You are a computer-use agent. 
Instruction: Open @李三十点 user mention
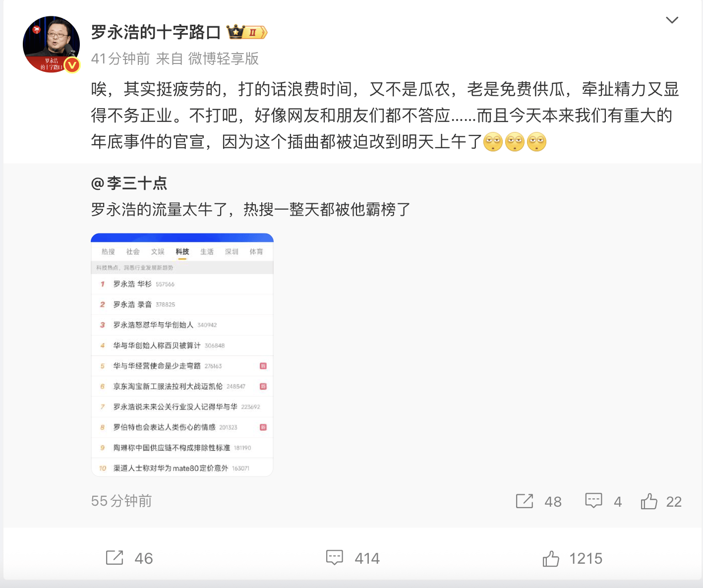pyautogui.click(x=129, y=183)
